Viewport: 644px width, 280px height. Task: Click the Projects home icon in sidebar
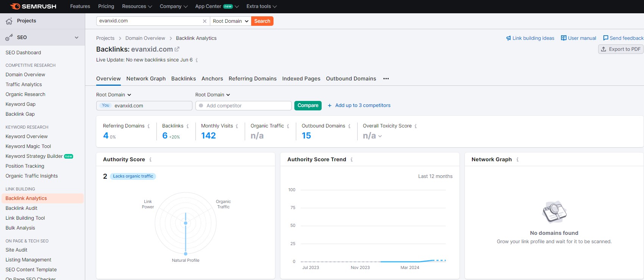pos(9,21)
